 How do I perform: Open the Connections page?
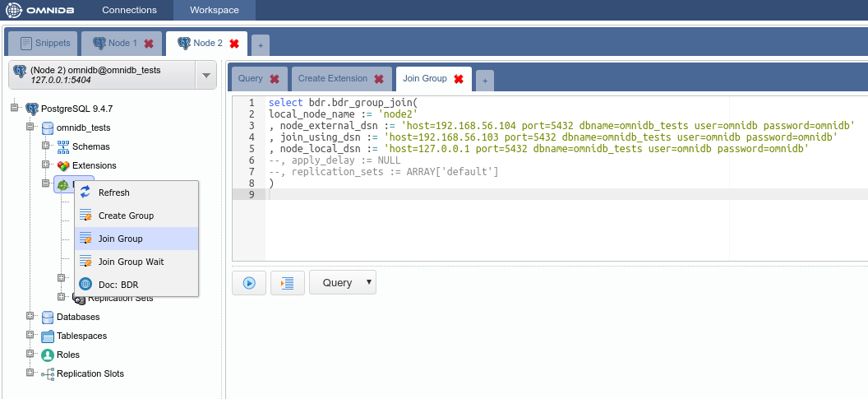tap(129, 10)
